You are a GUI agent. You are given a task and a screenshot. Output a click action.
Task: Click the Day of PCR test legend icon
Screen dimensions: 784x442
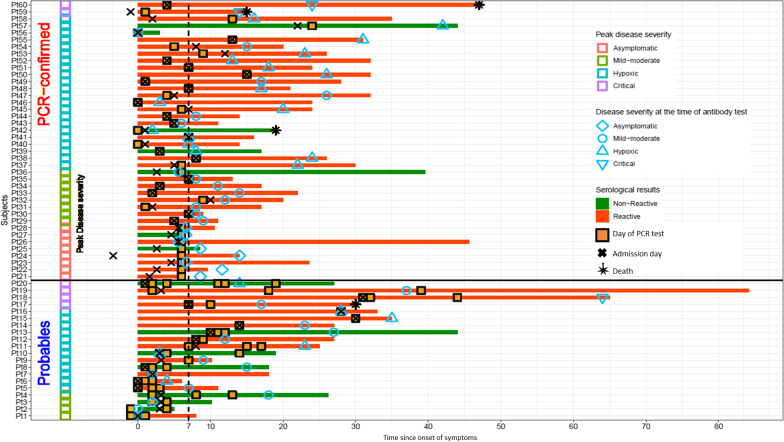tap(602, 234)
